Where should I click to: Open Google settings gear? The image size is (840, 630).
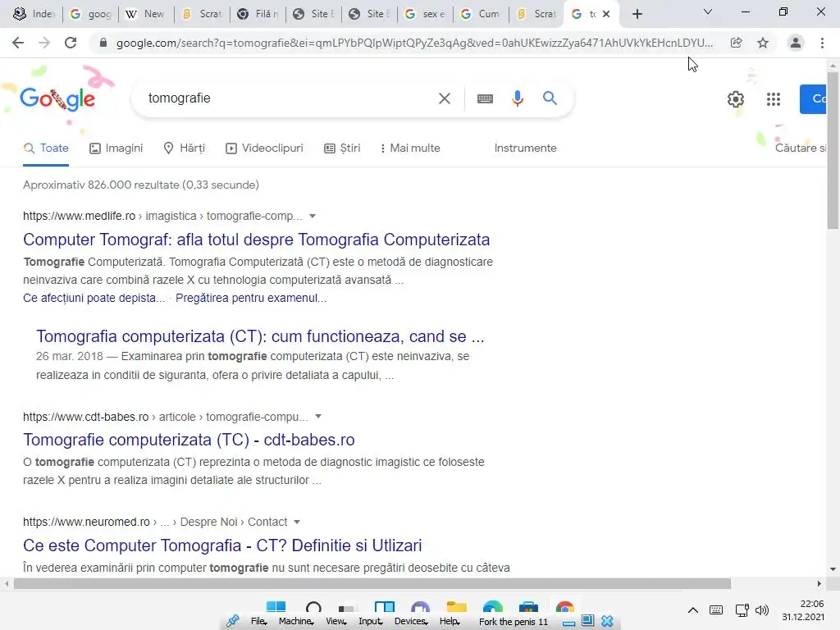pyautogui.click(x=736, y=99)
